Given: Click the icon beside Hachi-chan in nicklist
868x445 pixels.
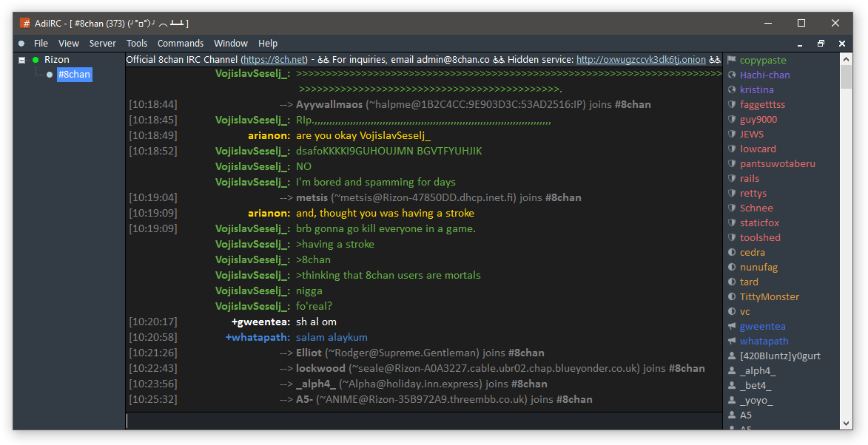Looking at the screenshot, I should click(732, 75).
